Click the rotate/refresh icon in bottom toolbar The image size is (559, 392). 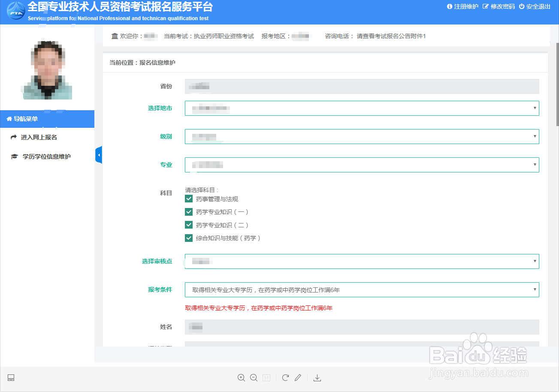(285, 377)
